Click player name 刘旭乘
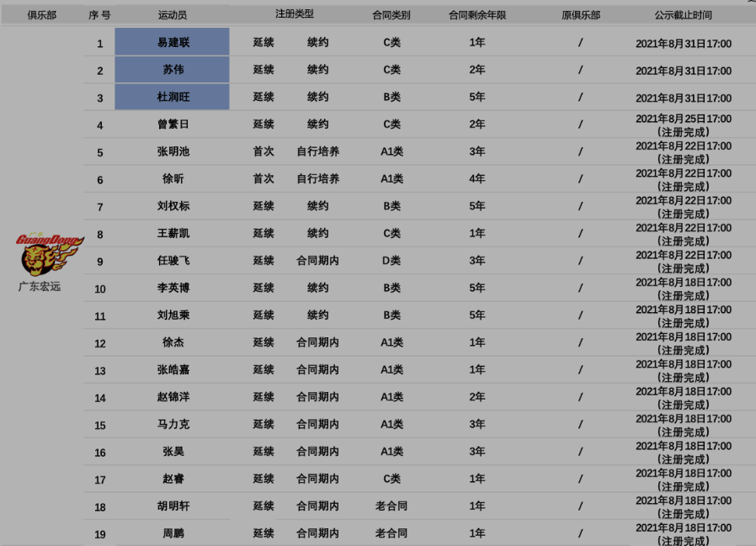This screenshot has height=546, width=756. pyautogui.click(x=173, y=315)
